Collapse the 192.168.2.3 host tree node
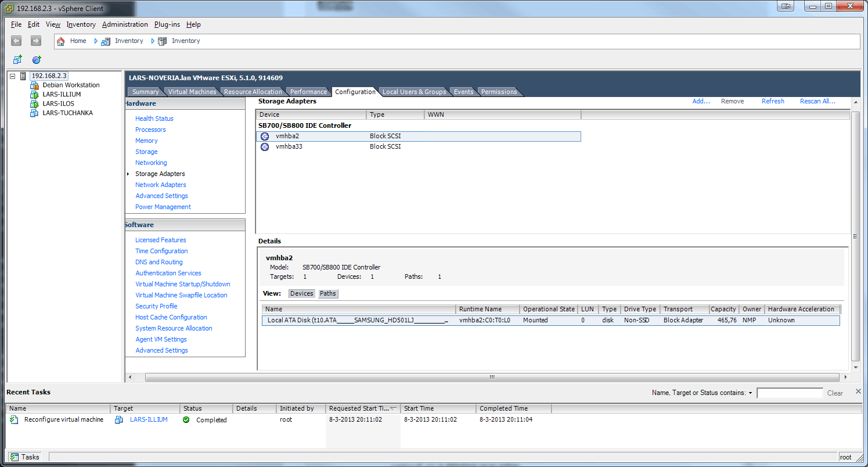Image resolution: width=868 pixels, height=467 pixels. tap(13, 76)
